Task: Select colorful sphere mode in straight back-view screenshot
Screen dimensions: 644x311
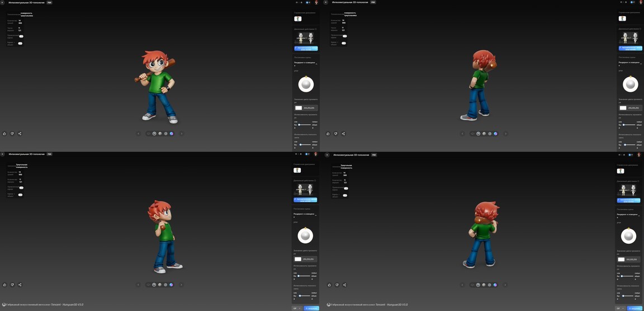Action: click(x=495, y=285)
